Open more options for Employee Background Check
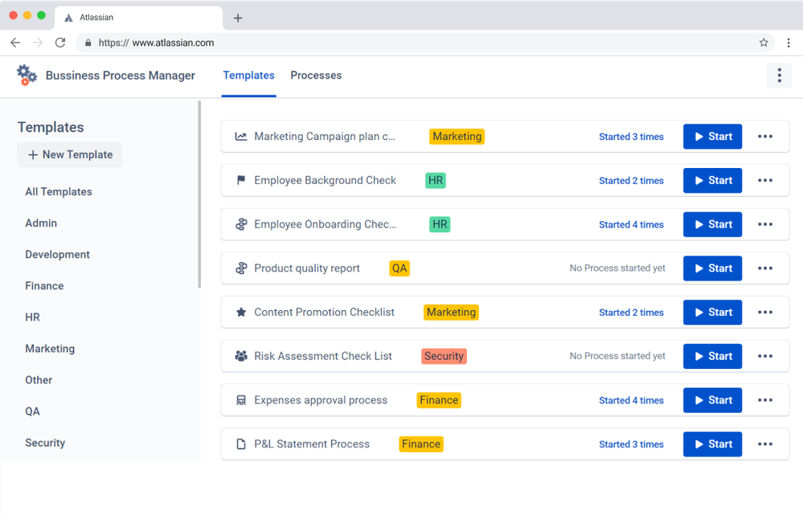 (x=765, y=180)
